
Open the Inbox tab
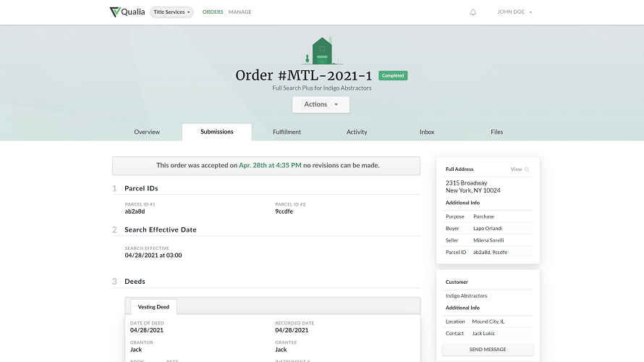427,132
